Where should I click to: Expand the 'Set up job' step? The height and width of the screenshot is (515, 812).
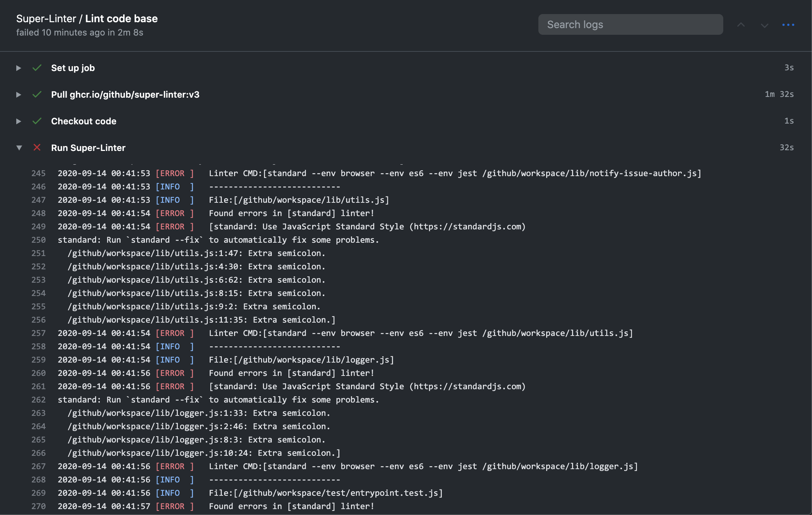pos(18,67)
